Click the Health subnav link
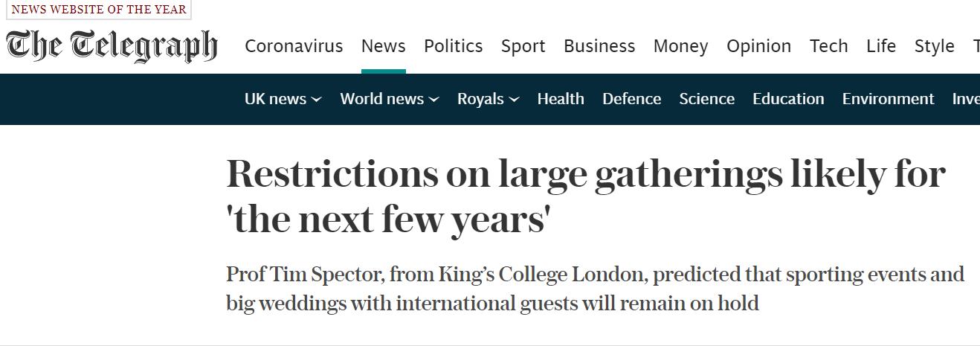This screenshot has width=980, height=346. tap(561, 99)
